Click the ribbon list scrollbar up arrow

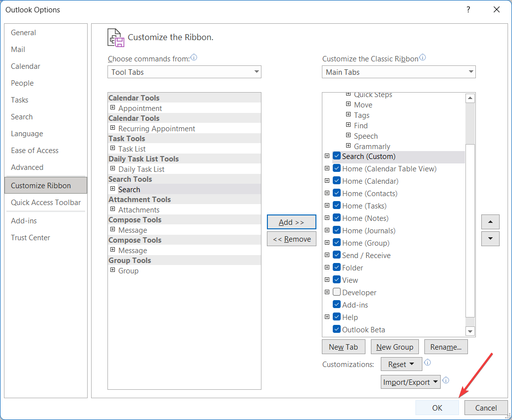click(470, 98)
